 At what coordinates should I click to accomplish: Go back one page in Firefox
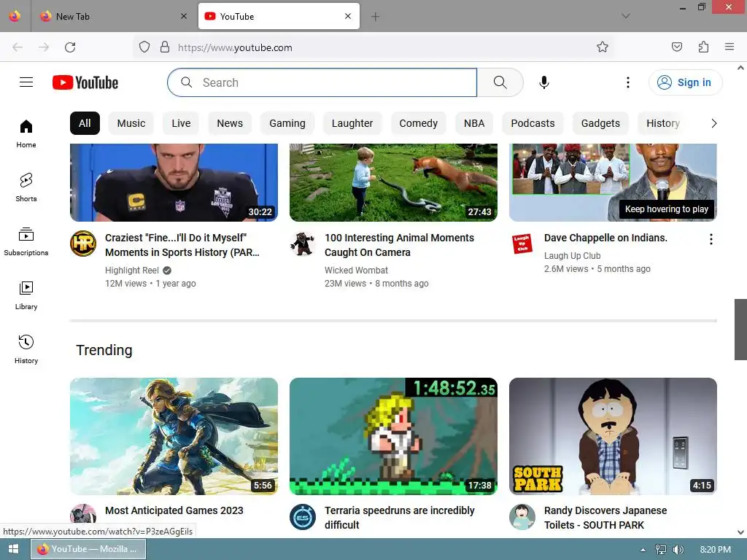(x=18, y=47)
